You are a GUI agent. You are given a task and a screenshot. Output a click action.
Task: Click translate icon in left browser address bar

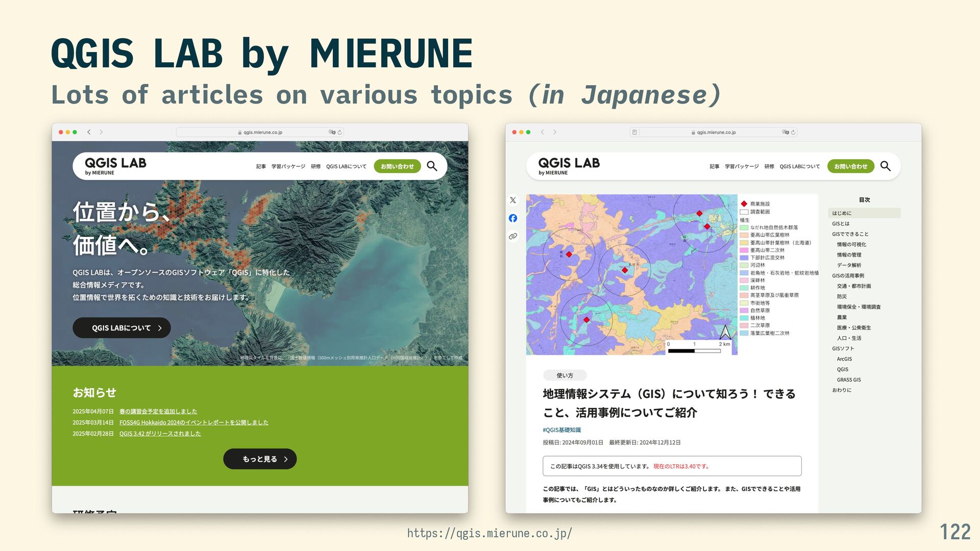coord(332,132)
